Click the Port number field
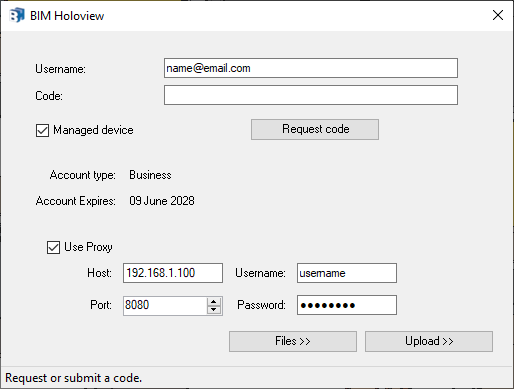 (165, 305)
